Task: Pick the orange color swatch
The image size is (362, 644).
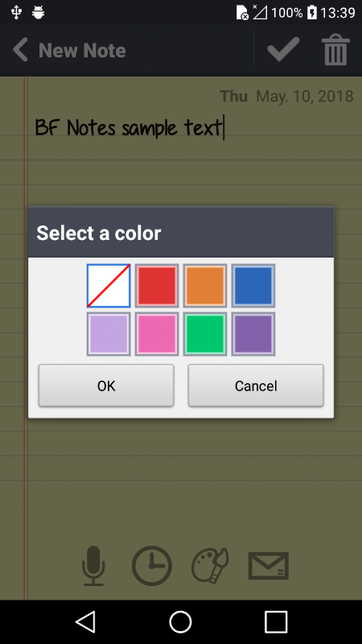Action: [205, 286]
